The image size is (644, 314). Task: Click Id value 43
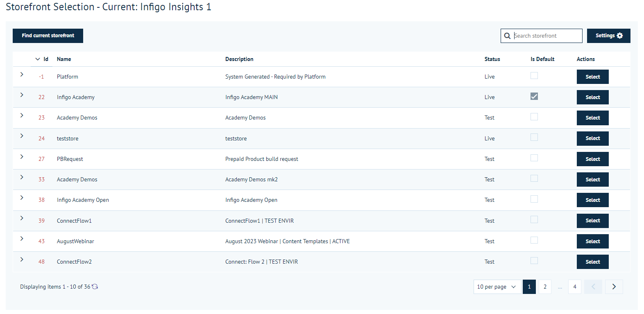click(x=41, y=241)
